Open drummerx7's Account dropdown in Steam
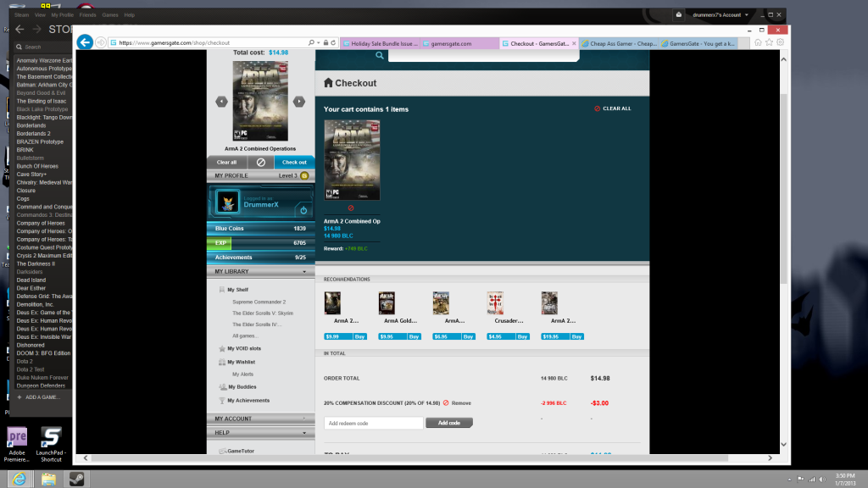This screenshot has height=488, width=868. [x=721, y=15]
